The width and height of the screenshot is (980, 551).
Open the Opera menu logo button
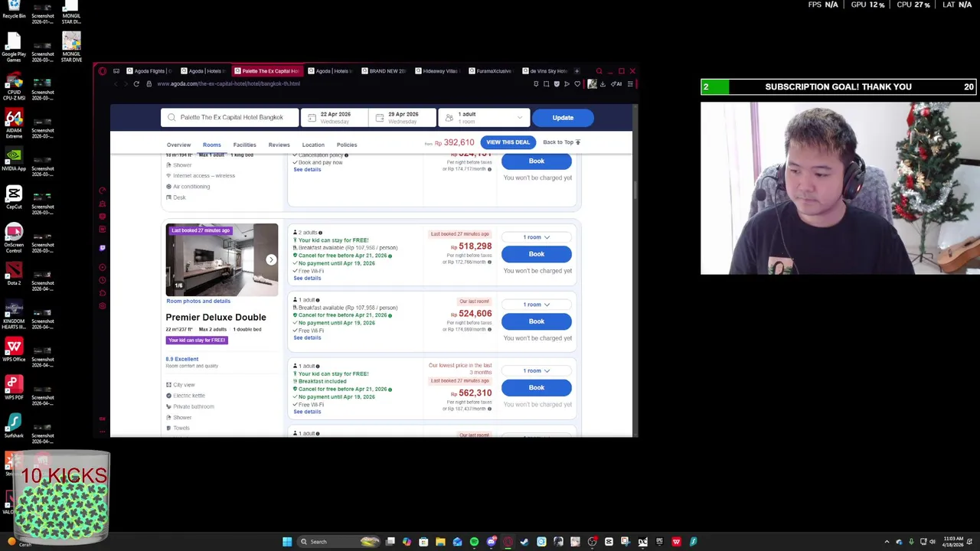point(103,71)
